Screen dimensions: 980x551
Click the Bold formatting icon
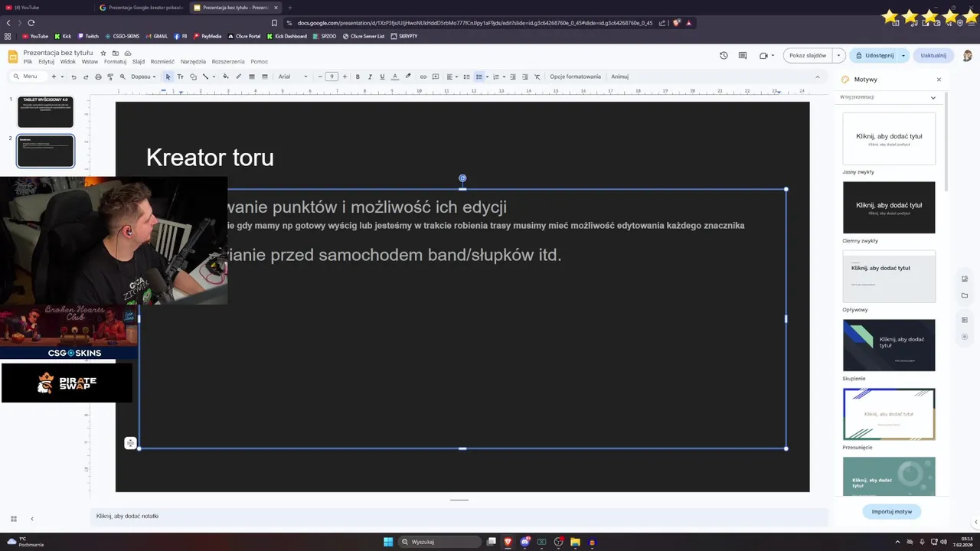(358, 77)
